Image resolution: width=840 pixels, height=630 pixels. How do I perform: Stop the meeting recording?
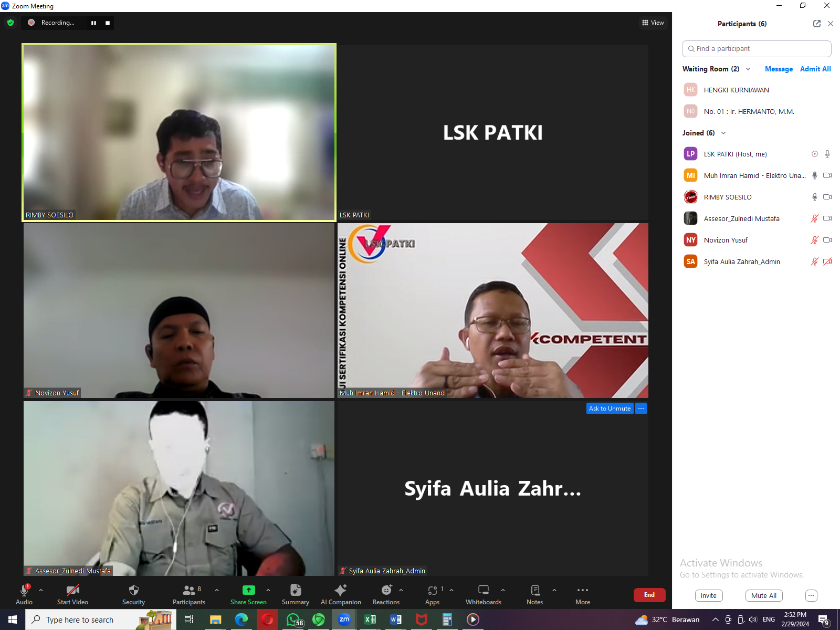pyautogui.click(x=108, y=23)
